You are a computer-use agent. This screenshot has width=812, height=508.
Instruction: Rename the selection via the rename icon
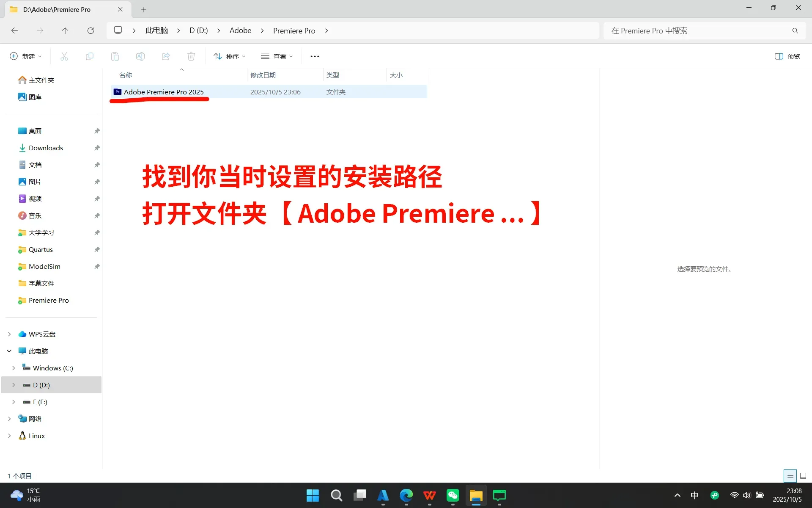coord(140,56)
